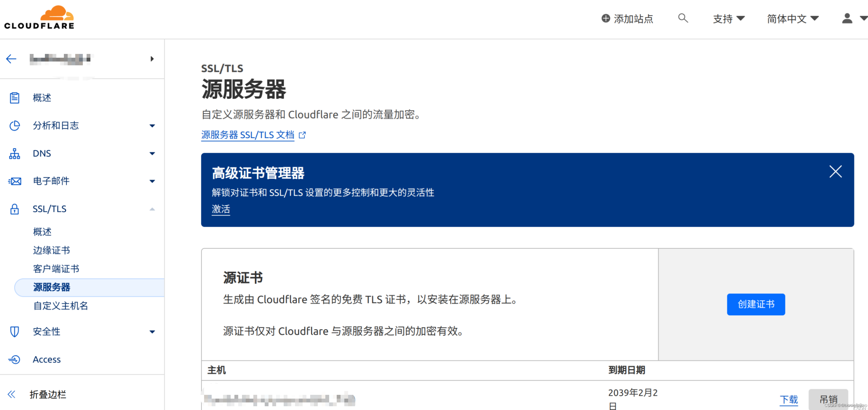Screen dimensions: 868x410
Task: Click 激活 in the advanced certificate banner
Action: [221, 209]
